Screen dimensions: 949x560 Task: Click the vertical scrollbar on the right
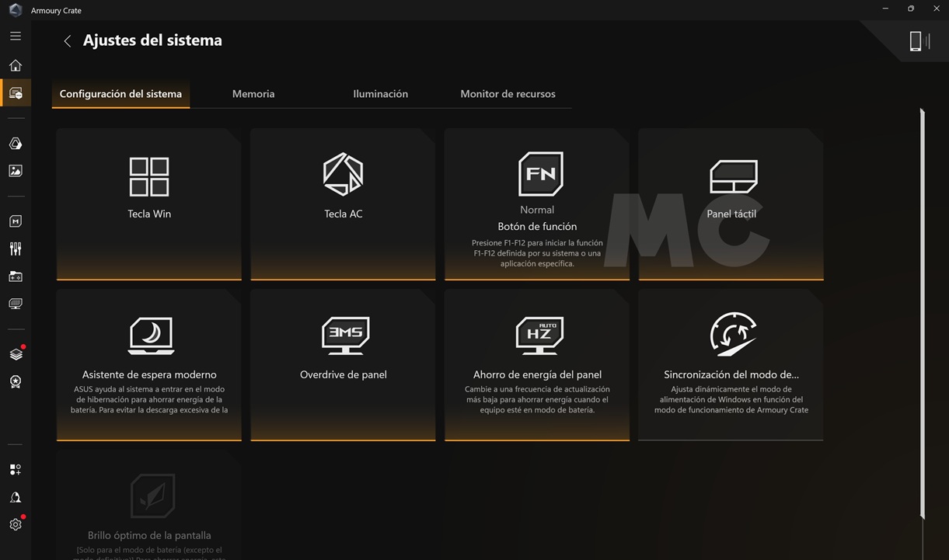coord(922,311)
